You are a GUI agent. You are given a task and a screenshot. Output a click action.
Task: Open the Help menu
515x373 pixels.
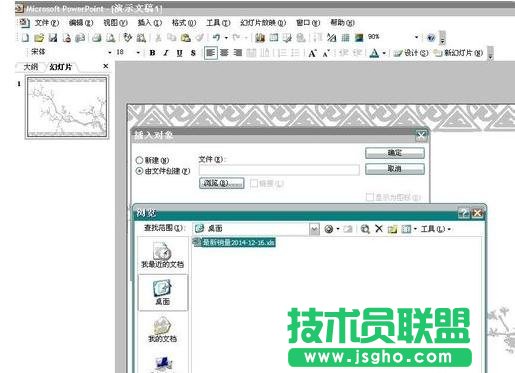pyautogui.click(x=342, y=23)
